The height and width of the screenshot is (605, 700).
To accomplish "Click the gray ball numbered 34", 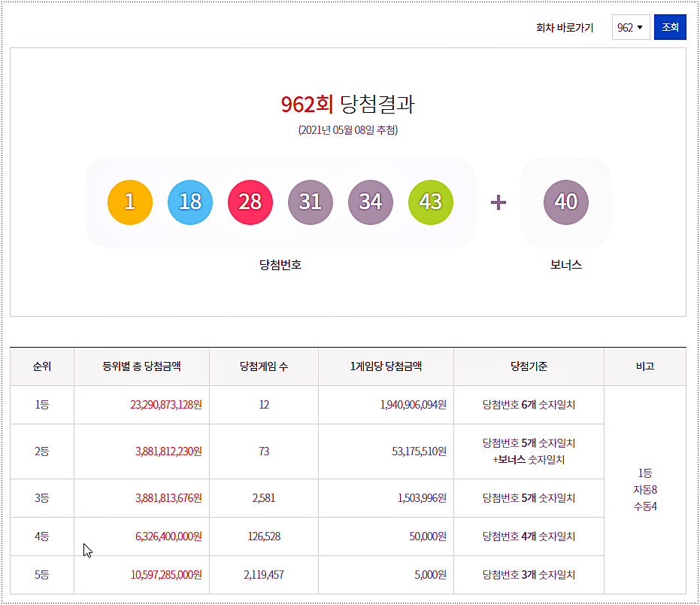I will click(x=371, y=202).
